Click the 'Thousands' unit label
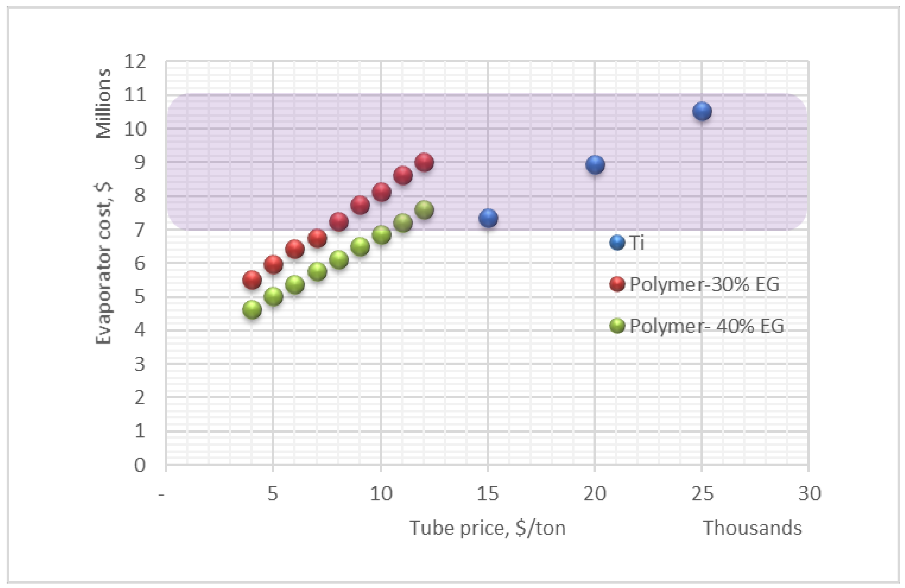The image size is (905, 588). [x=752, y=528]
